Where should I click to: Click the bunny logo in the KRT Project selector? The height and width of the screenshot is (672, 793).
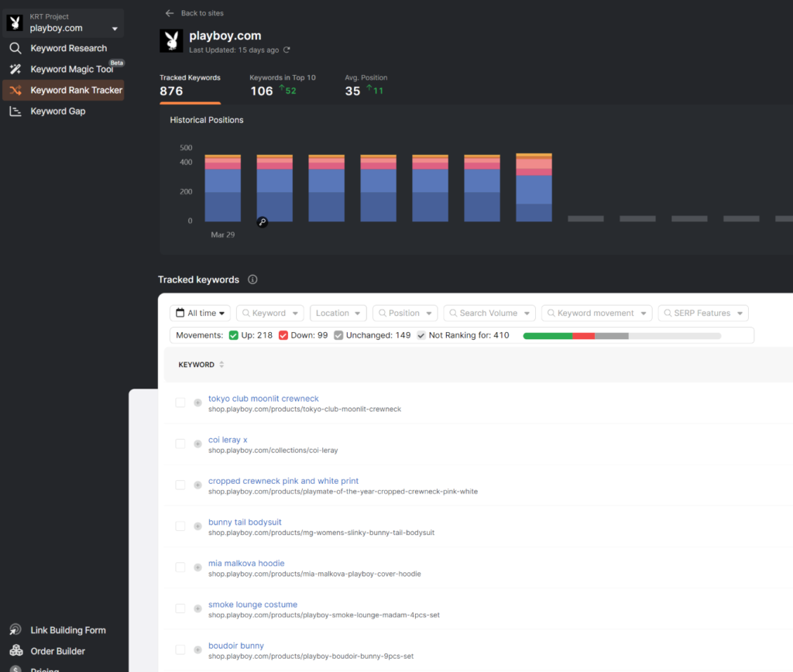click(x=15, y=22)
